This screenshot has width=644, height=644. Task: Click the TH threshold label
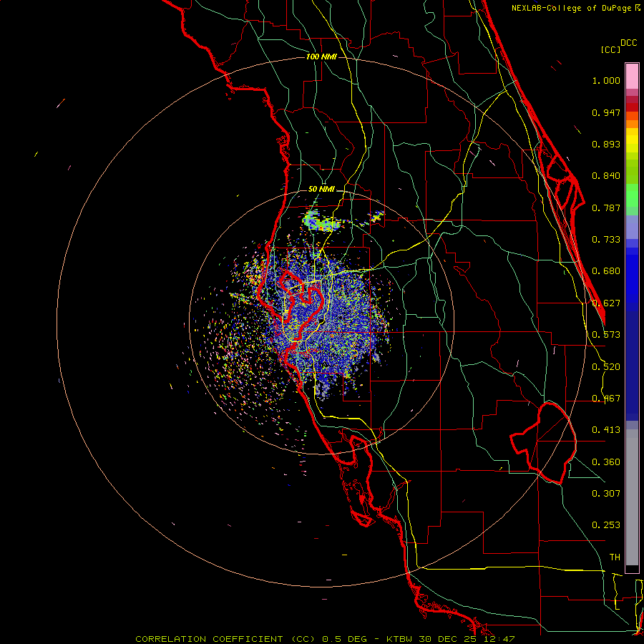[x=615, y=557]
